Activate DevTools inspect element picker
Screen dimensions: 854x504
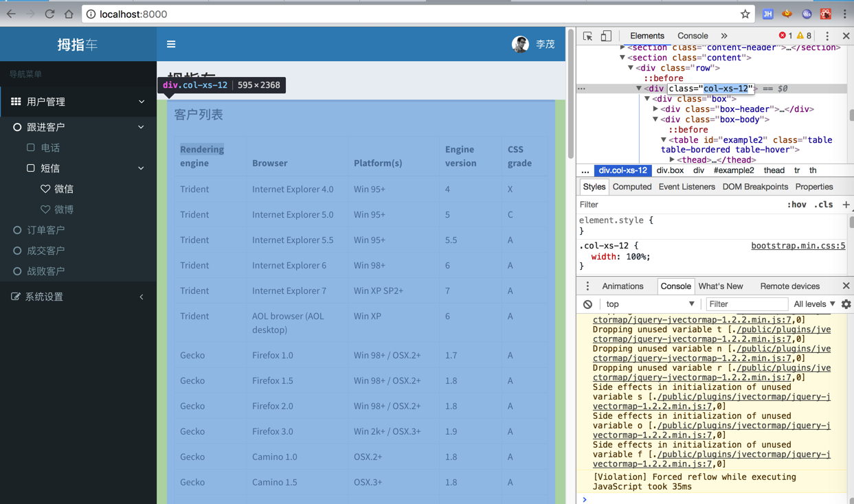click(588, 36)
